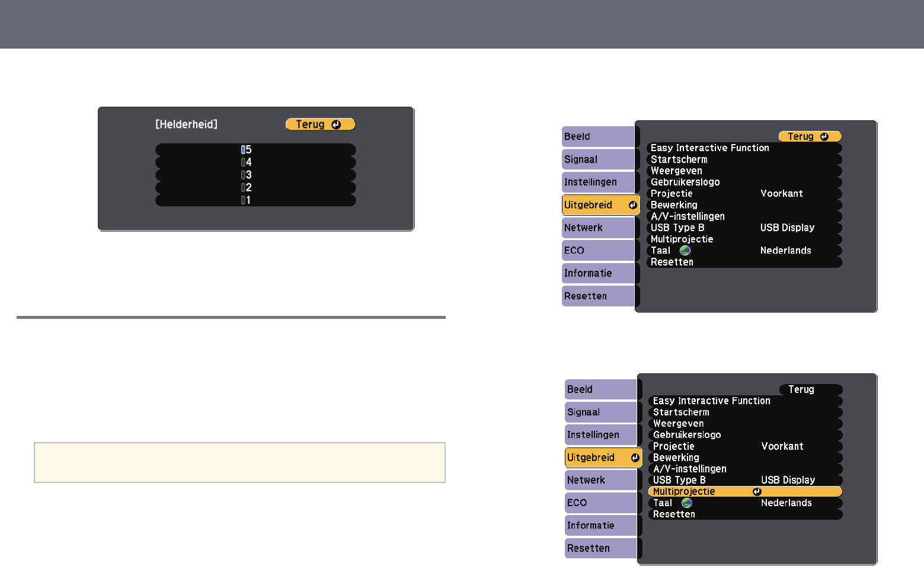Open Beeld tab in menu where Terug is highlighted
Image resolution: width=924 pixels, height=566 pixels.
point(598,136)
